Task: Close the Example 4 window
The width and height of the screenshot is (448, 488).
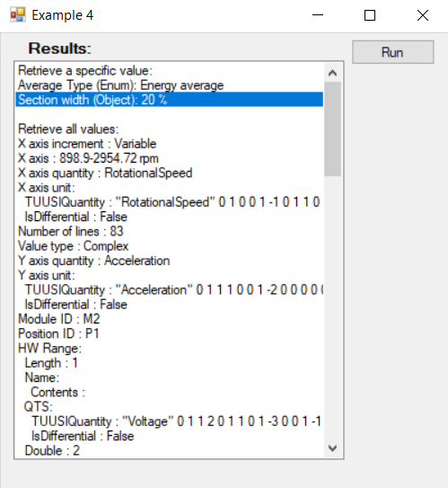Action: pyautogui.click(x=423, y=15)
